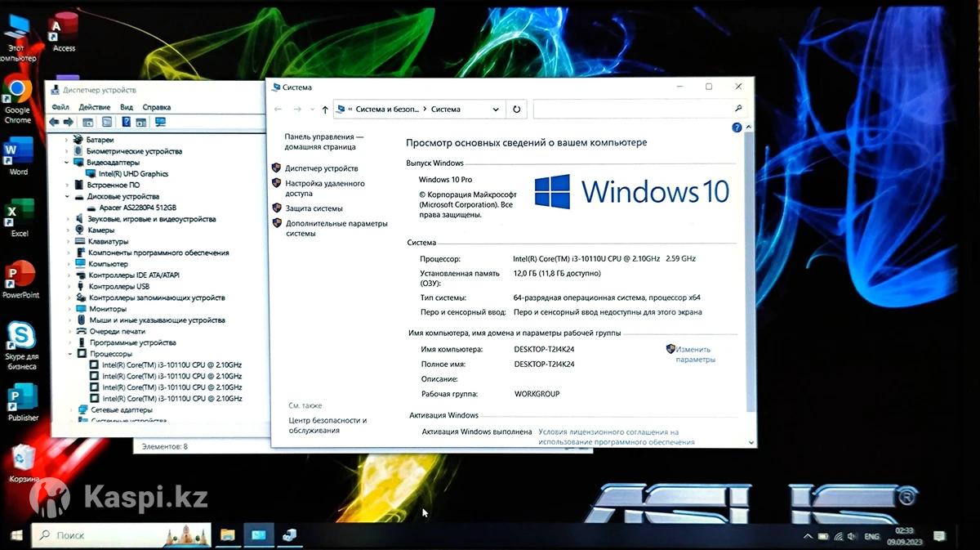Open Skype for Business desktop icon
Screen dimensions: 980x550
point(21,346)
